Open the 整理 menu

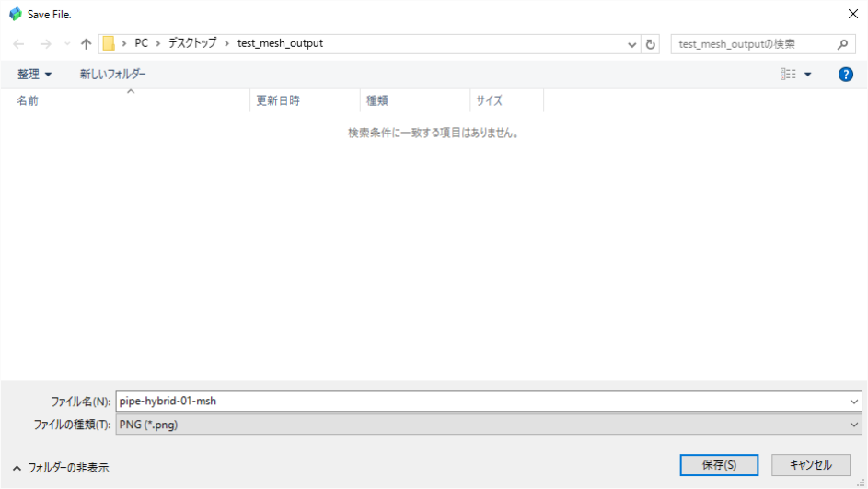click(34, 75)
